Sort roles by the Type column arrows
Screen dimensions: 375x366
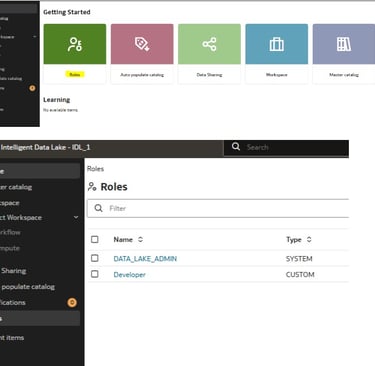(x=309, y=239)
